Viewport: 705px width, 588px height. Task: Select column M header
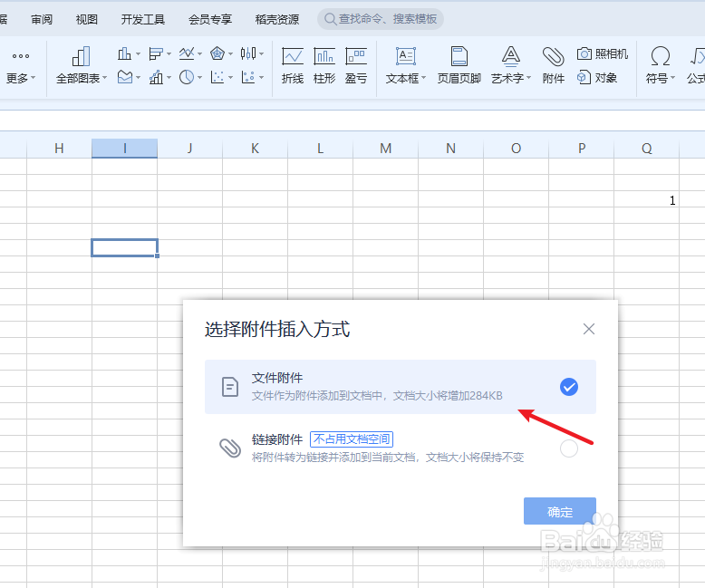[385, 149]
